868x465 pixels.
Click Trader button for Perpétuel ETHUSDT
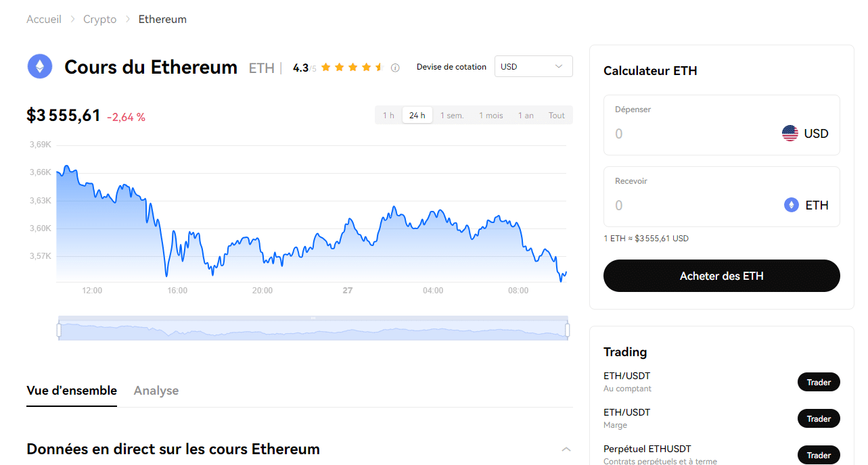tap(819, 456)
